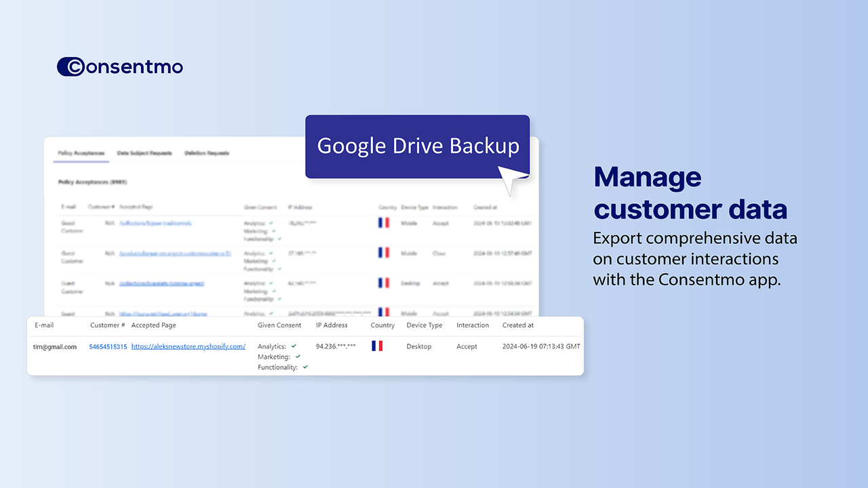Toggle the Functionality consent for tim@gmail.com
This screenshot has width=868, height=488.
click(x=304, y=367)
